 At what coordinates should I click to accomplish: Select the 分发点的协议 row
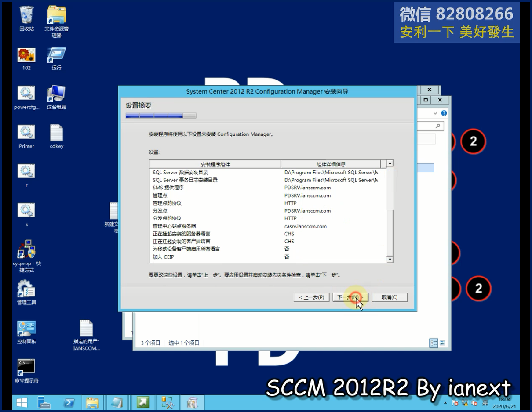[x=268, y=218]
